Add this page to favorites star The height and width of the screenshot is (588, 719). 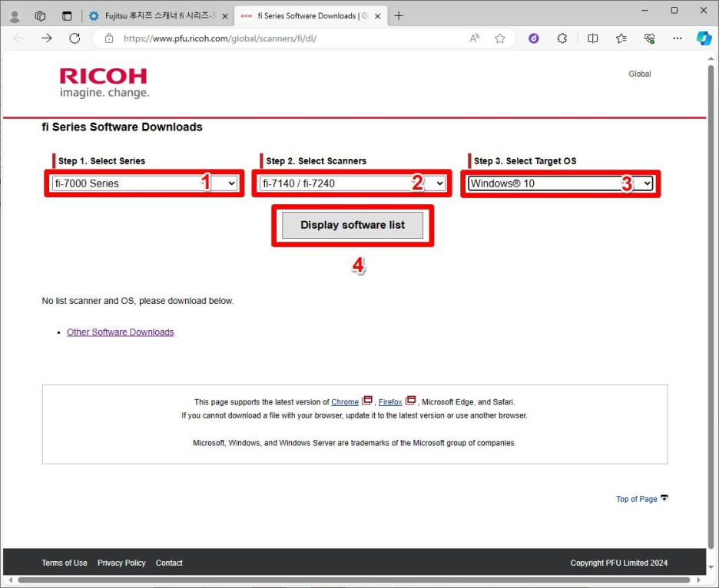(500, 38)
